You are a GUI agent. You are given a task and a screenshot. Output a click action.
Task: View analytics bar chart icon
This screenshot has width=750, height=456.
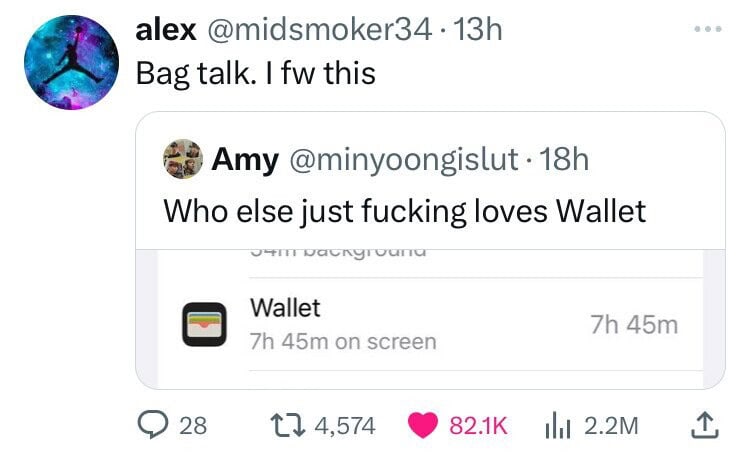click(x=558, y=425)
